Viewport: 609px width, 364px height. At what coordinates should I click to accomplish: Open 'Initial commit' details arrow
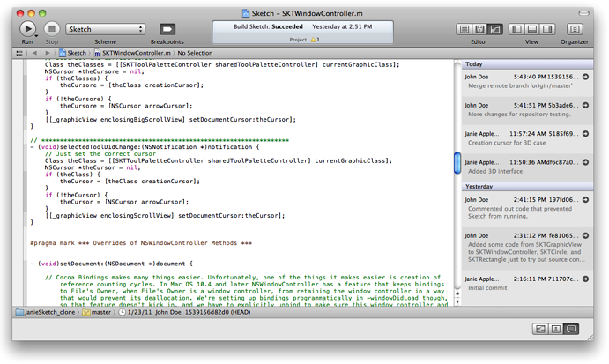pyautogui.click(x=586, y=279)
